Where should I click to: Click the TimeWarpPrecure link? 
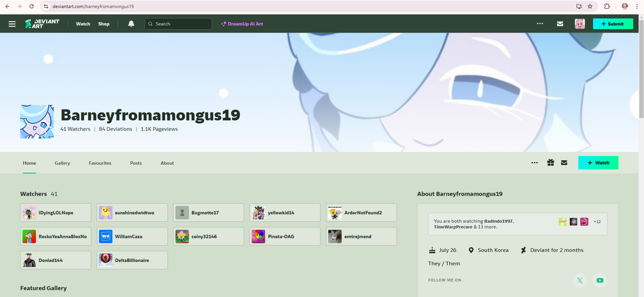coord(453,227)
